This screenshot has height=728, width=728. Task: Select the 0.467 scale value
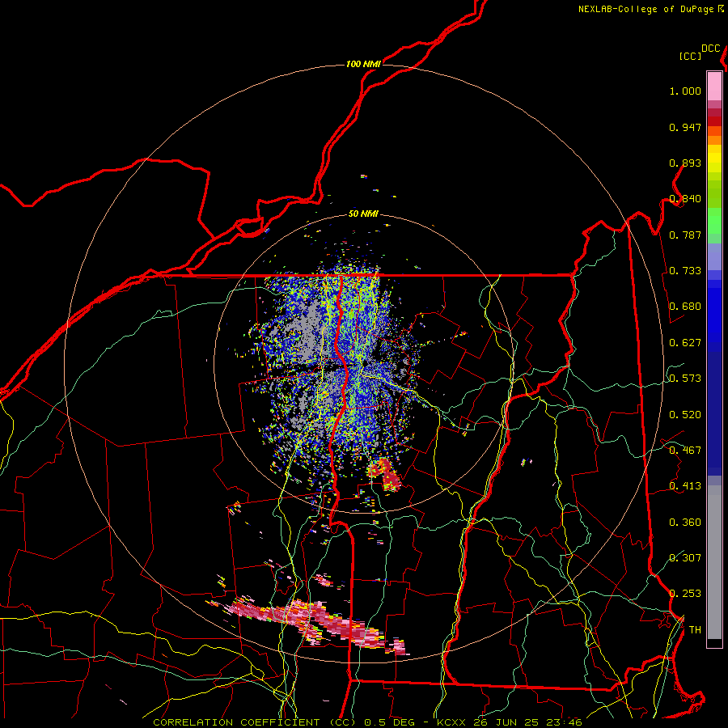685,451
